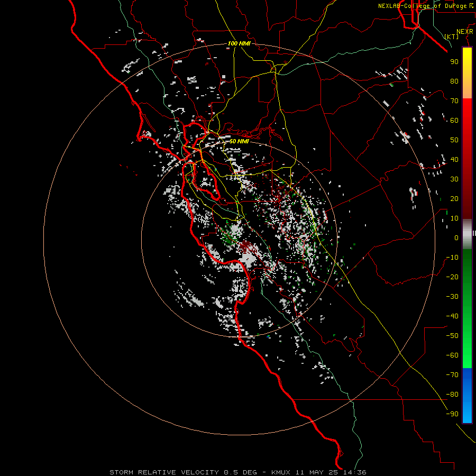Click the 14:36 timestamp text
Screen dimensions: 476x476
pos(354,472)
